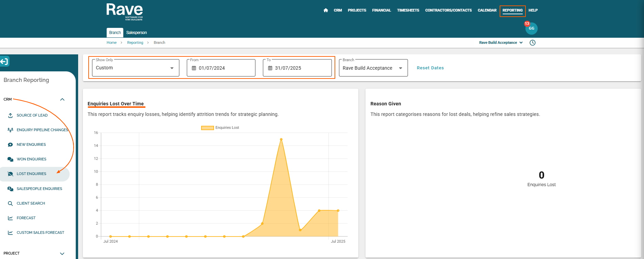This screenshot has height=259, width=644.
Task: Click the Salespeople Enquiries icon
Action: tap(11, 189)
